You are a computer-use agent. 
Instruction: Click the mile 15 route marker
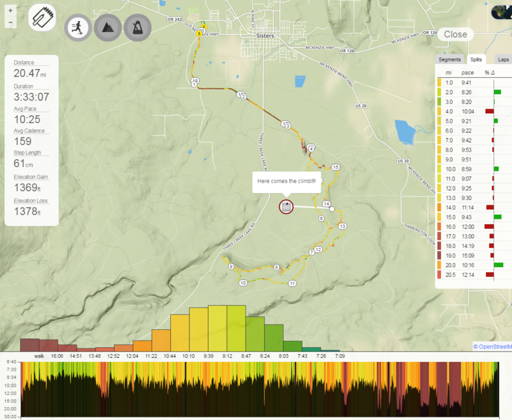tap(335, 167)
